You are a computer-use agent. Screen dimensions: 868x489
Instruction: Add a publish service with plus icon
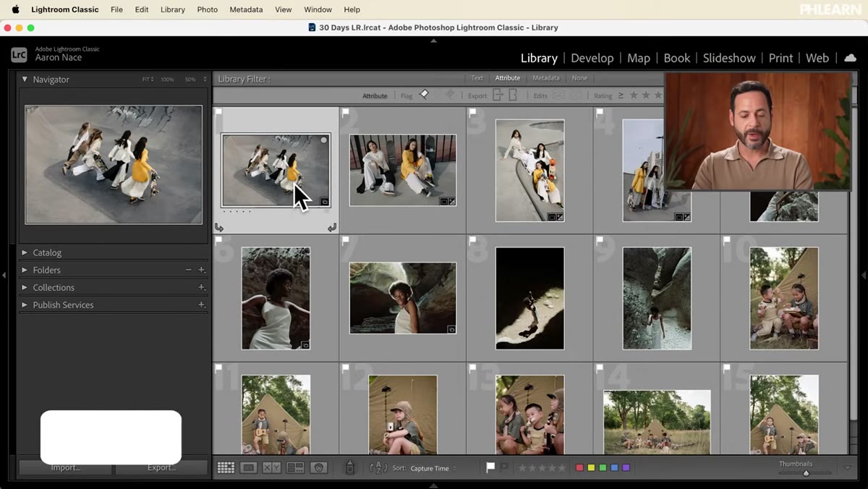coord(202,305)
